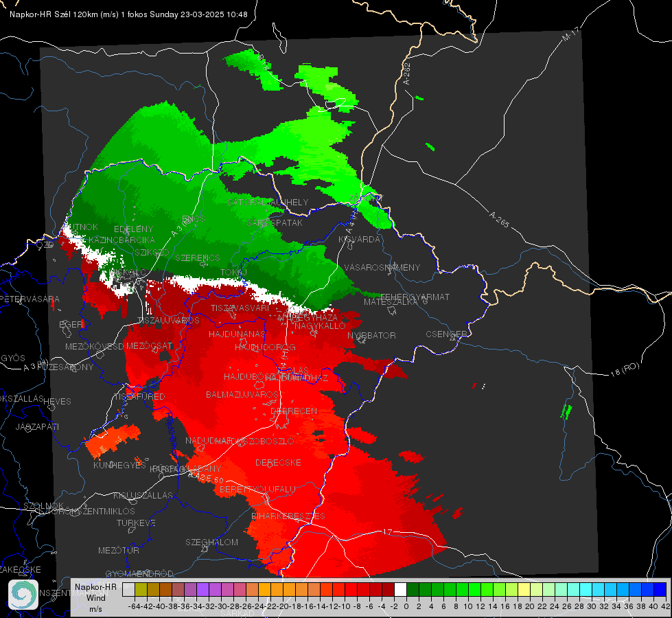The width and height of the screenshot is (672, 618).
Task: Click the TOKAJ city label
Action: pyautogui.click(x=233, y=273)
